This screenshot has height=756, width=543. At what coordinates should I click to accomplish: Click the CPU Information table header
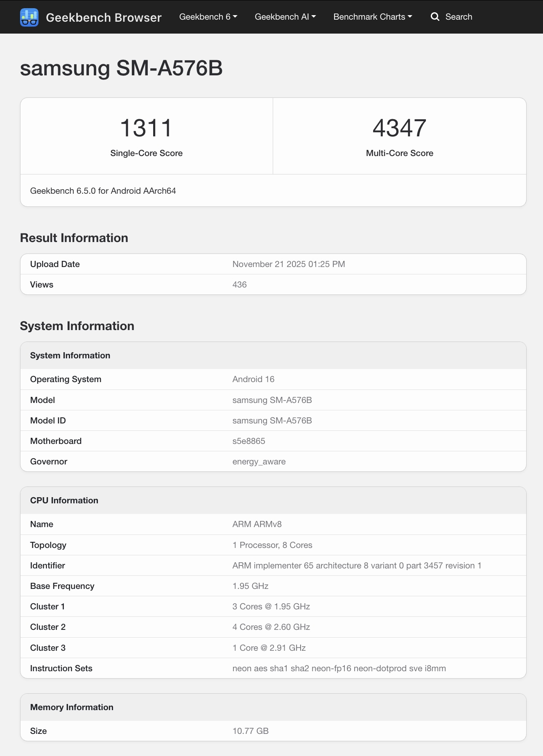tap(273, 500)
